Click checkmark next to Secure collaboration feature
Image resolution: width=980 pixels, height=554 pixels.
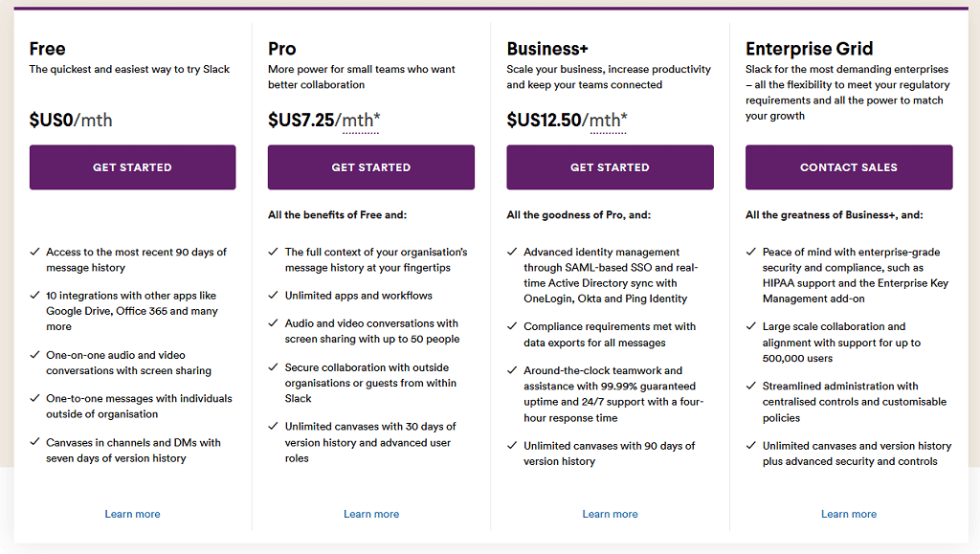click(x=273, y=367)
